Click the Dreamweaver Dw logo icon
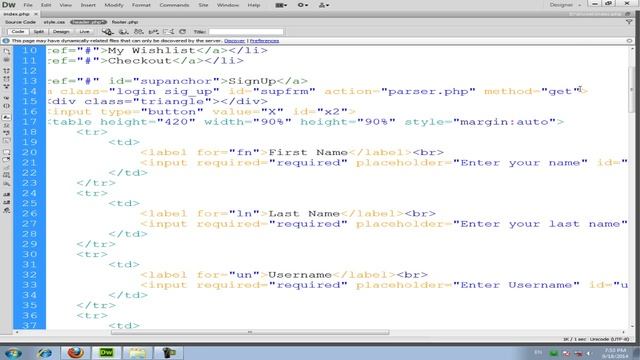Viewport: 640px width, 360px height. (9, 5)
